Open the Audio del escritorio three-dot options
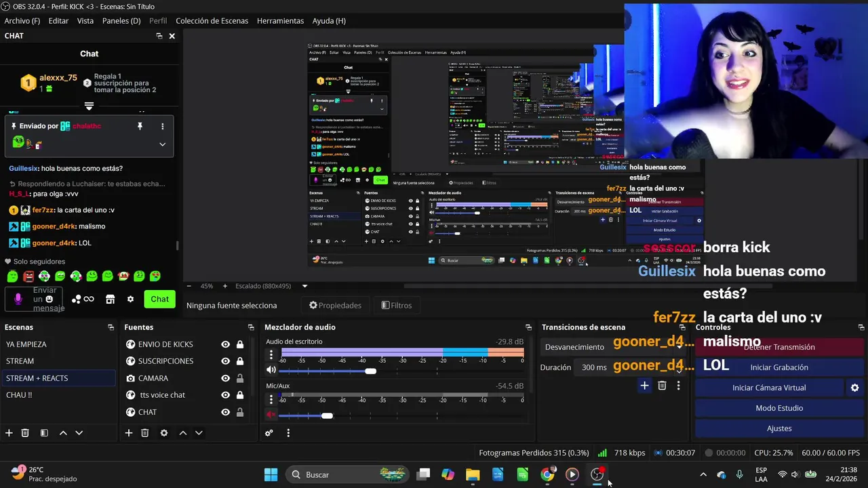868x488 pixels. point(271,354)
